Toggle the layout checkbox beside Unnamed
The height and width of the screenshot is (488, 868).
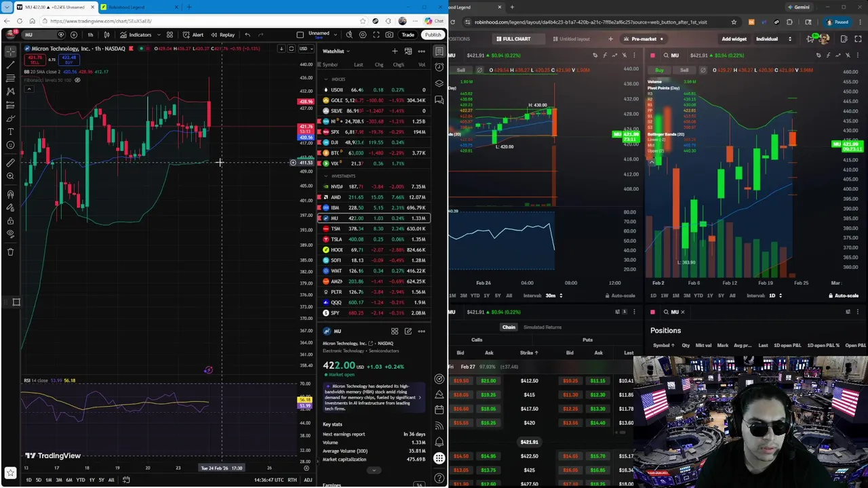pyautogui.click(x=300, y=35)
